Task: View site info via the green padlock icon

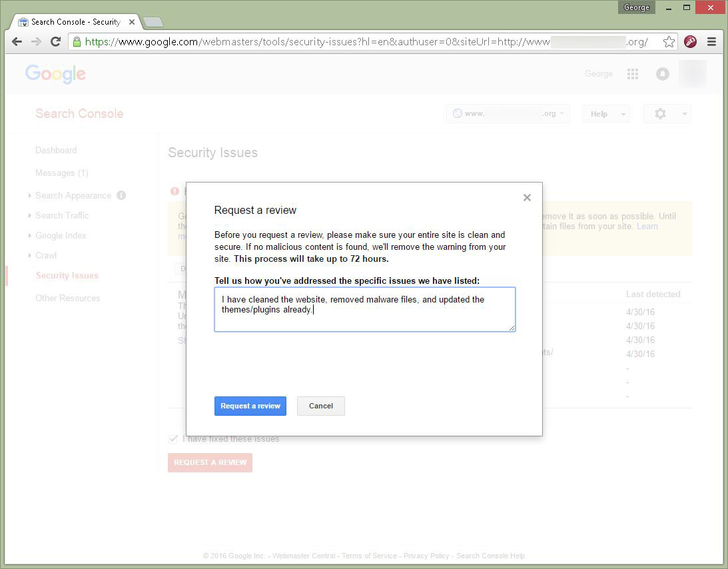Action: (77, 42)
